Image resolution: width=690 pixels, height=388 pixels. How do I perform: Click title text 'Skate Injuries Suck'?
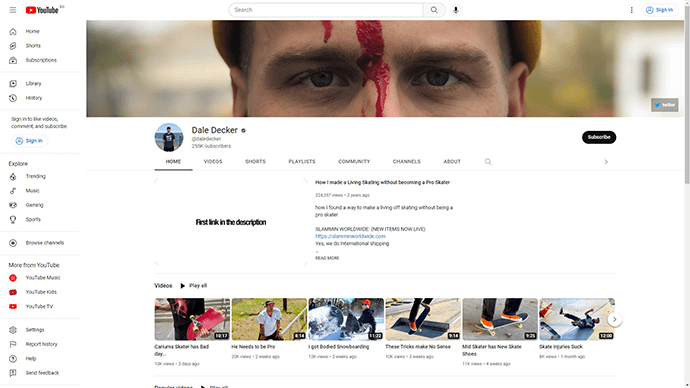561,347
